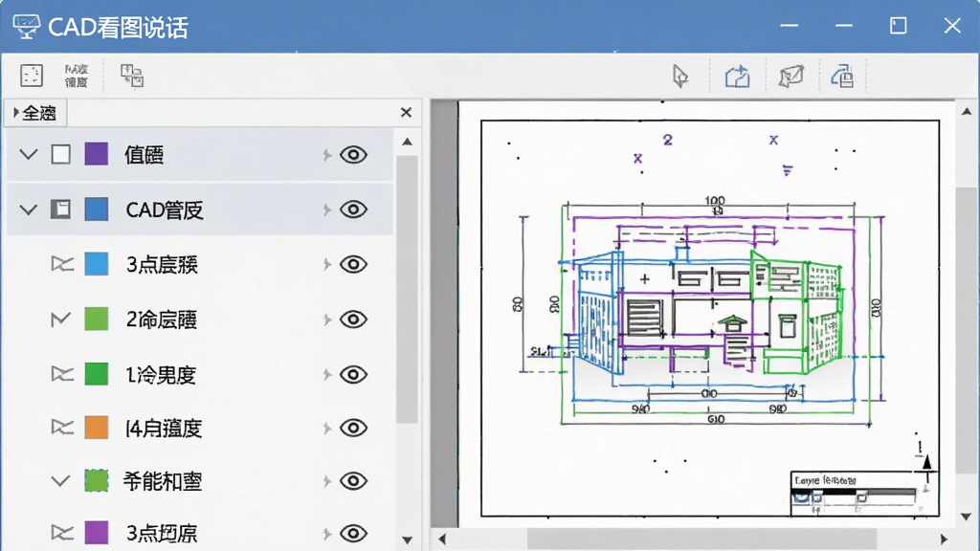Click the flag icon in the last purple layer row
Image resolution: width=980 pixels, height=551 pixels.
[x=62, y=533]
